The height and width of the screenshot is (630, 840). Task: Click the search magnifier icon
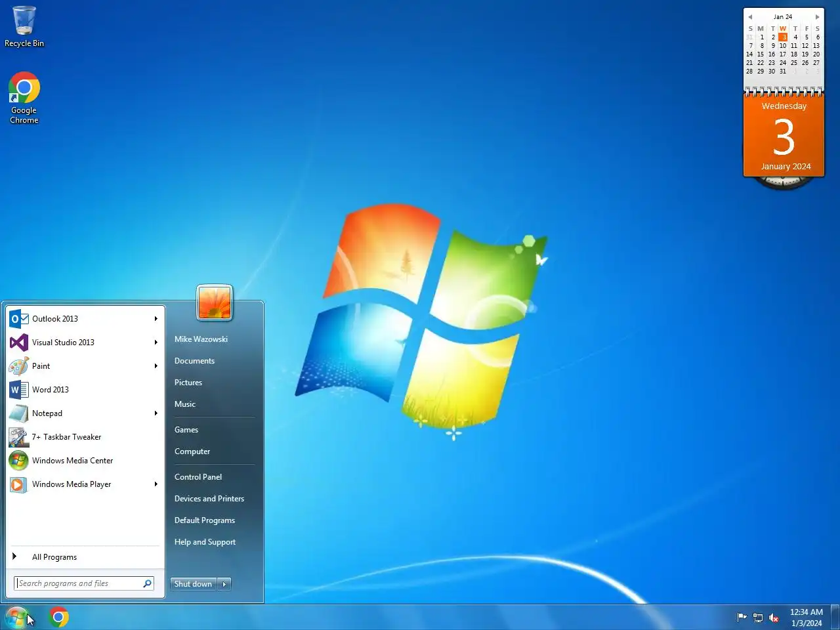coord(147,583)
